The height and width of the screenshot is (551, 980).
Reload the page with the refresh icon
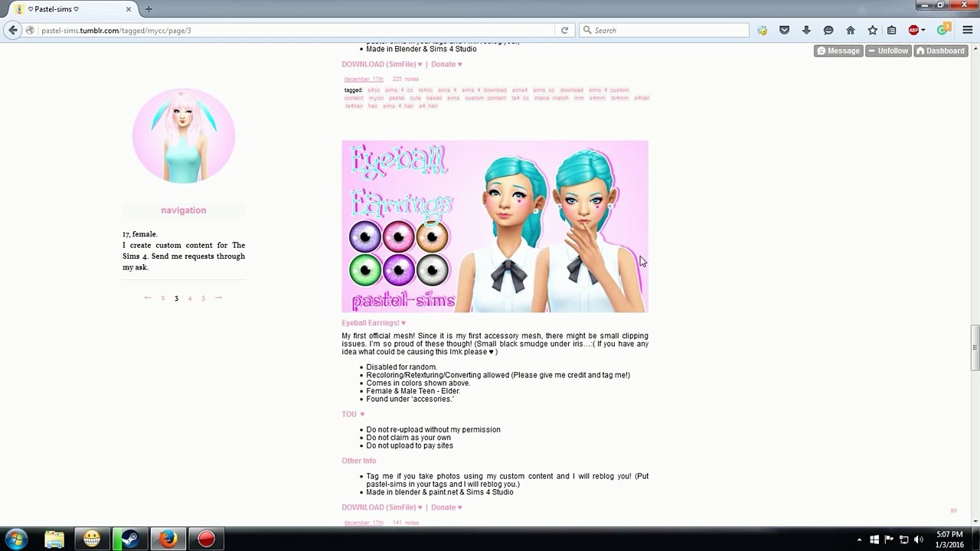coord(564,31)
